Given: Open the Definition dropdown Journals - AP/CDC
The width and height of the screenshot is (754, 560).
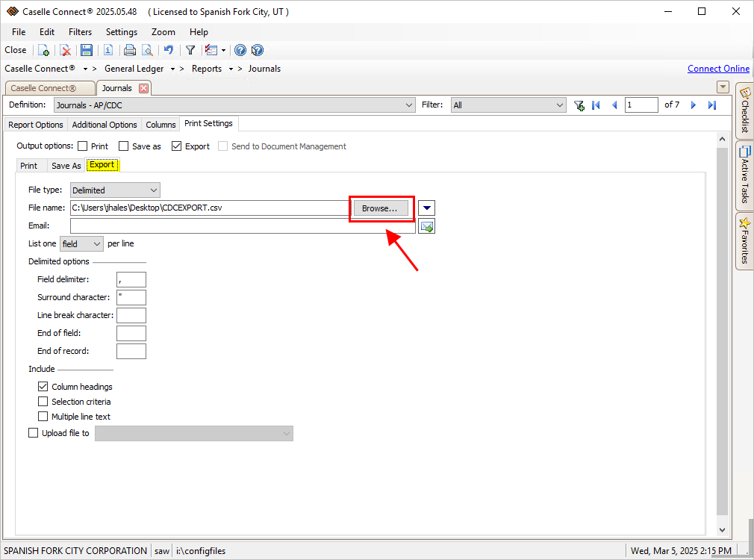Looking at the screenshot, I should point(234,105).
